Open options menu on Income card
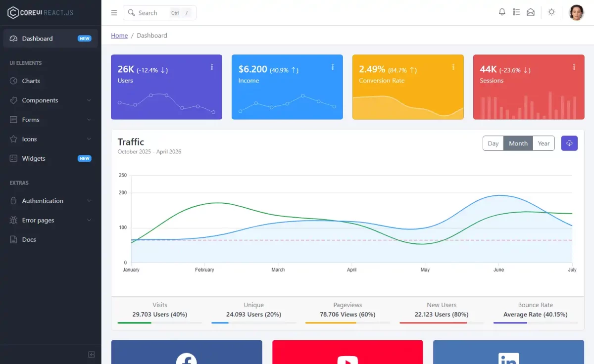Screen dimensions: 594x364 point(333,67)
